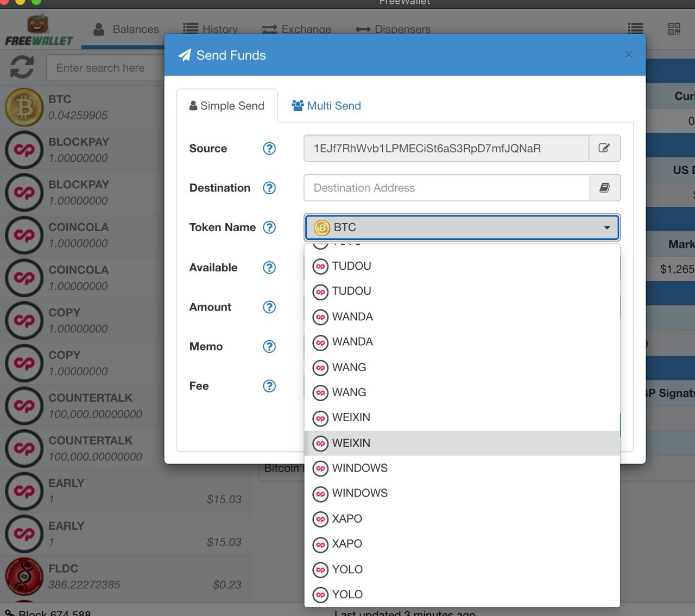Screen dimensions: 695x616
Task: Click the BTC coin icon in Token Name box
Action: click(322, 227)
